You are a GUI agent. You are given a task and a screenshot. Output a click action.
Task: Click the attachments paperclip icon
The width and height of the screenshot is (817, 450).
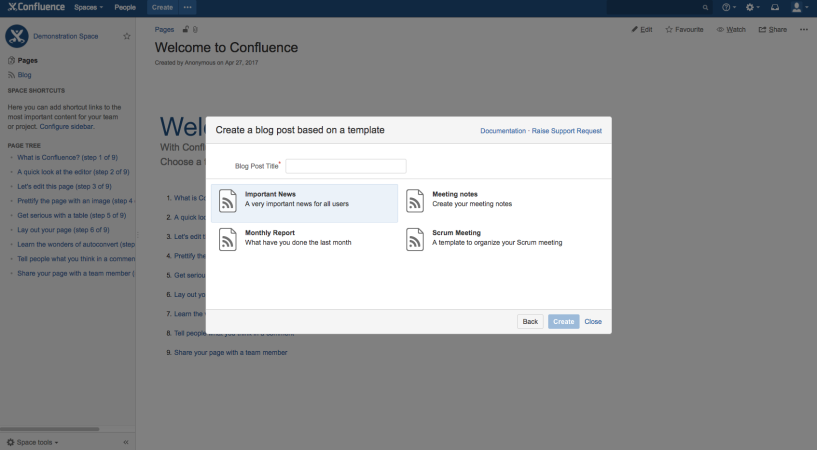pyautogui.click(x=195, y=30)
